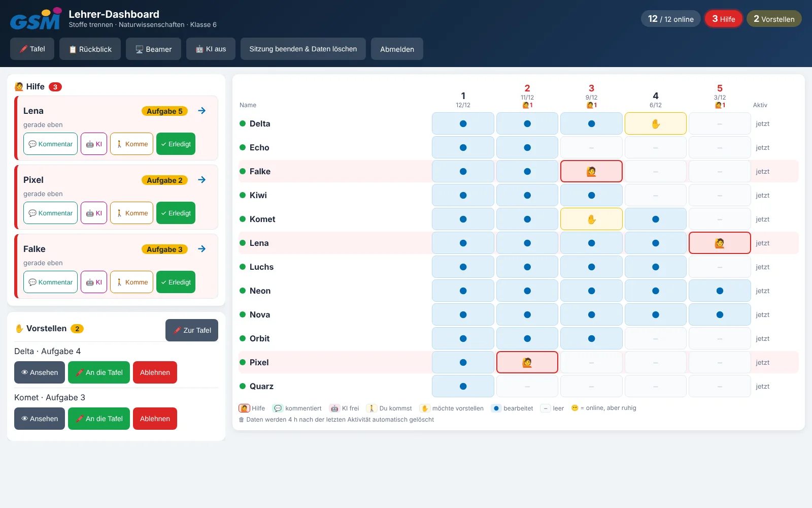Click Sitzung beenden & Daten löschen
The height and width of the screenshot is (508, 812).
click(x=303, y=49)
